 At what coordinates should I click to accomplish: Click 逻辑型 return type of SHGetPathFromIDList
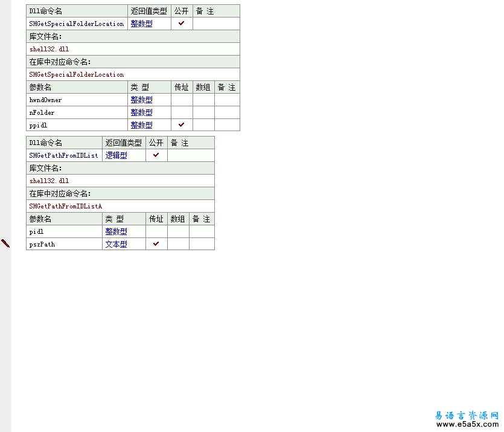point(116,155)
